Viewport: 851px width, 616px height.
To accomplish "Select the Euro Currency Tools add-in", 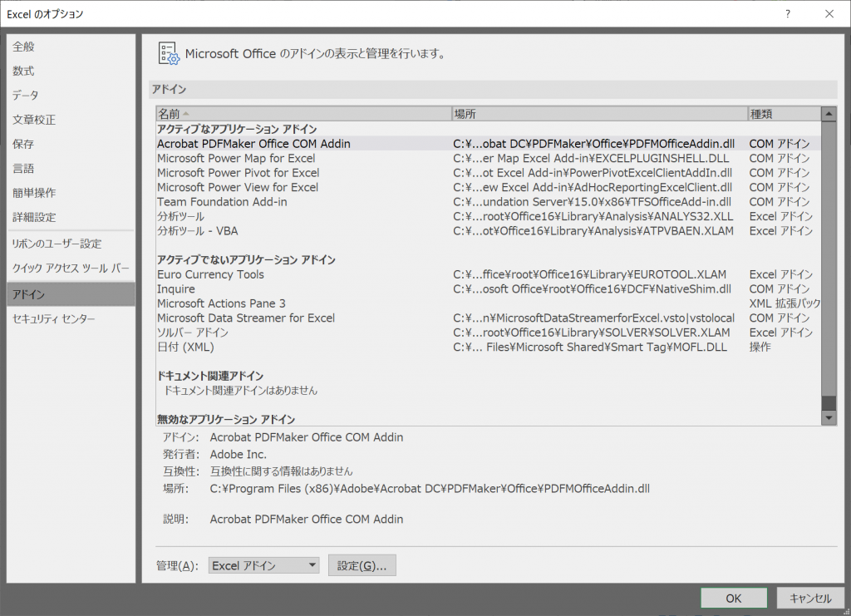I will coord(211,274).
